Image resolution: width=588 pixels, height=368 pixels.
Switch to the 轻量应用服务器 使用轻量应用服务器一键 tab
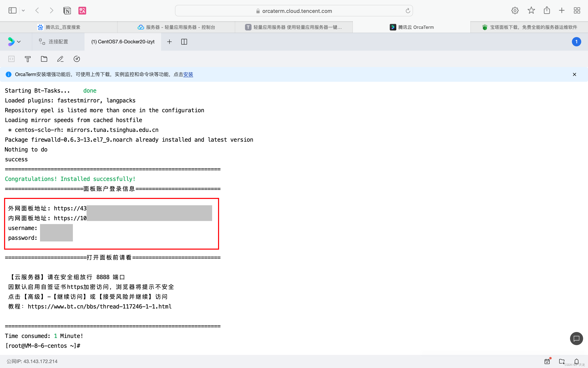click(294, 27)
